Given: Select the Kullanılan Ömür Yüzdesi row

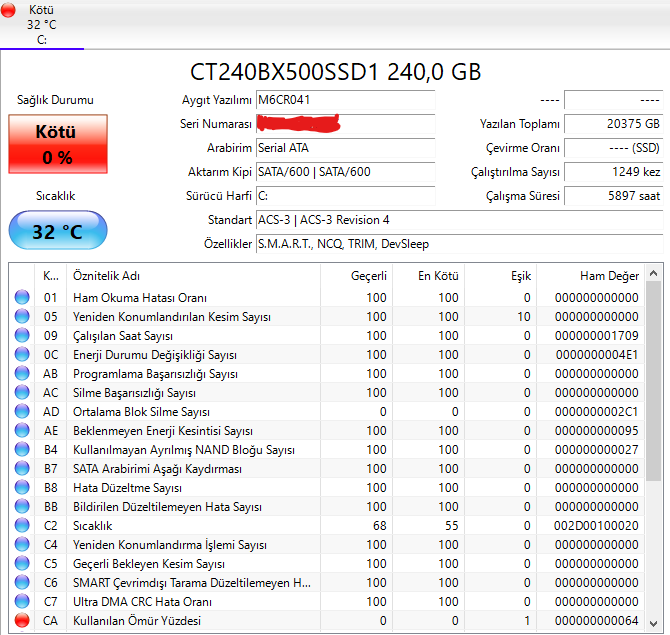Looking at the screenshot, I should tap(327, 621).
